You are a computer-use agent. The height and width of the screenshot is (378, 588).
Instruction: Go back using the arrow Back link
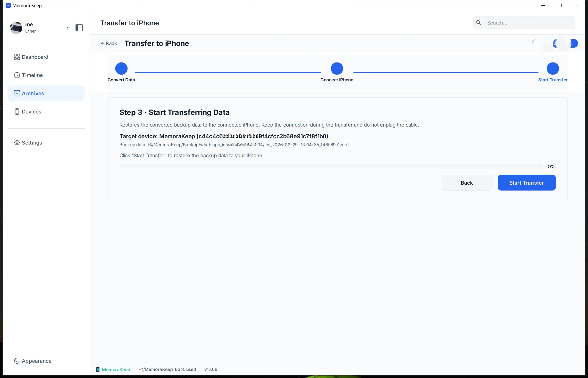click(109, 43)
